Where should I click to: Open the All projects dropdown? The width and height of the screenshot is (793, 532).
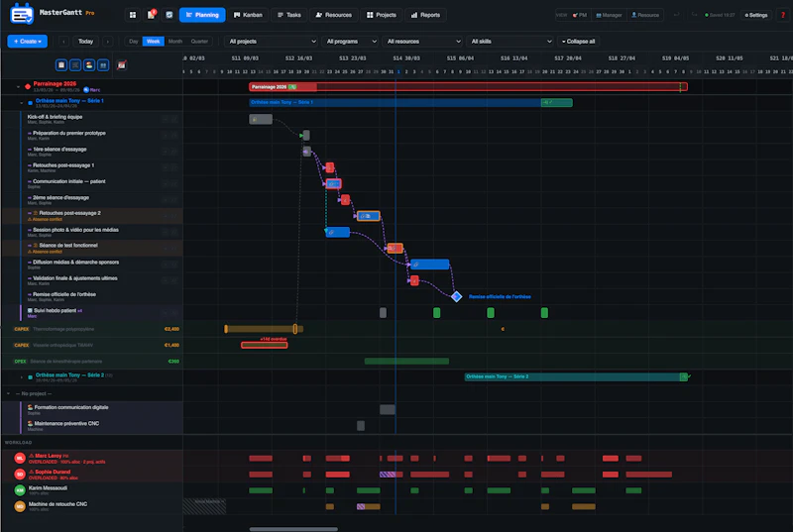coord(272,42)
